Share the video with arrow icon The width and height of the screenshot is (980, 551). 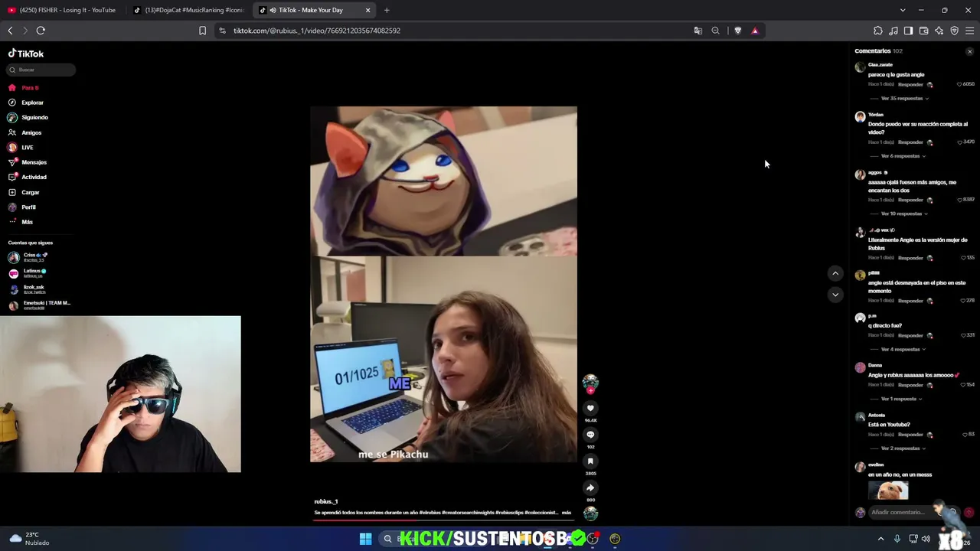[590, 487]
